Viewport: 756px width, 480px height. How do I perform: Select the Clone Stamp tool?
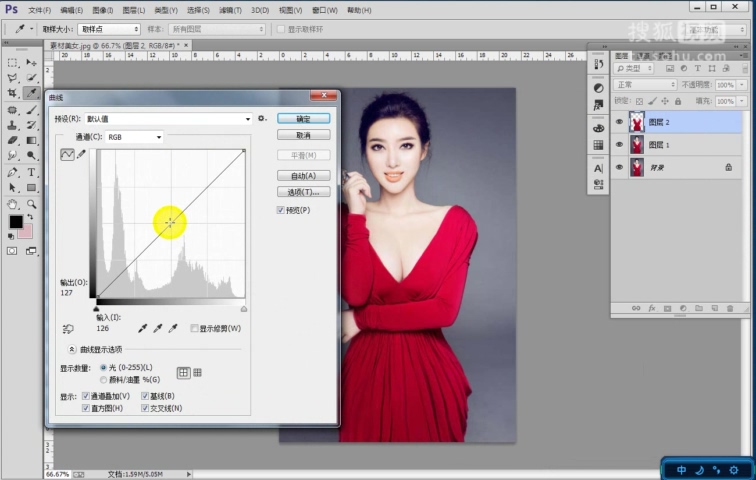click(x=13, y=125)
